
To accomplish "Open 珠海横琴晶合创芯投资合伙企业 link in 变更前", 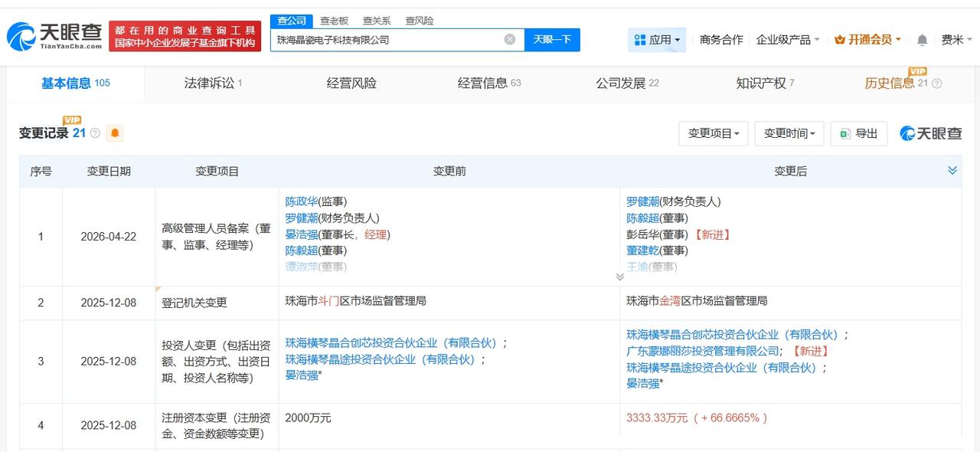I will click(391, 342).
